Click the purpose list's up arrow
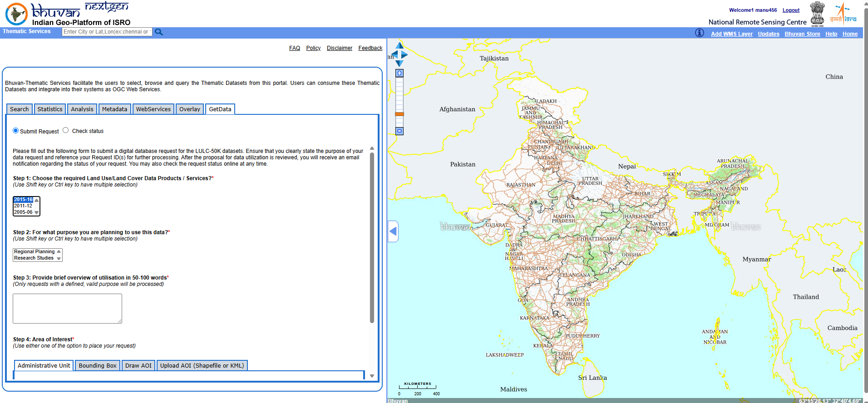Image resolution: width=868 pixels, height=403 pixels. [x=59, y=251]
